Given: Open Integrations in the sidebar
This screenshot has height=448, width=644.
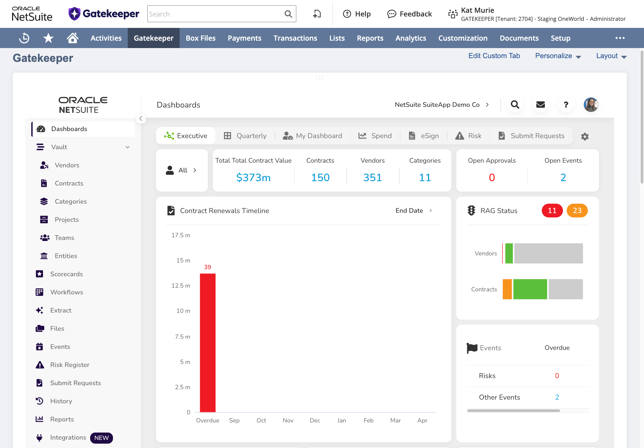Looking at the screenshot, I should 68,437.
